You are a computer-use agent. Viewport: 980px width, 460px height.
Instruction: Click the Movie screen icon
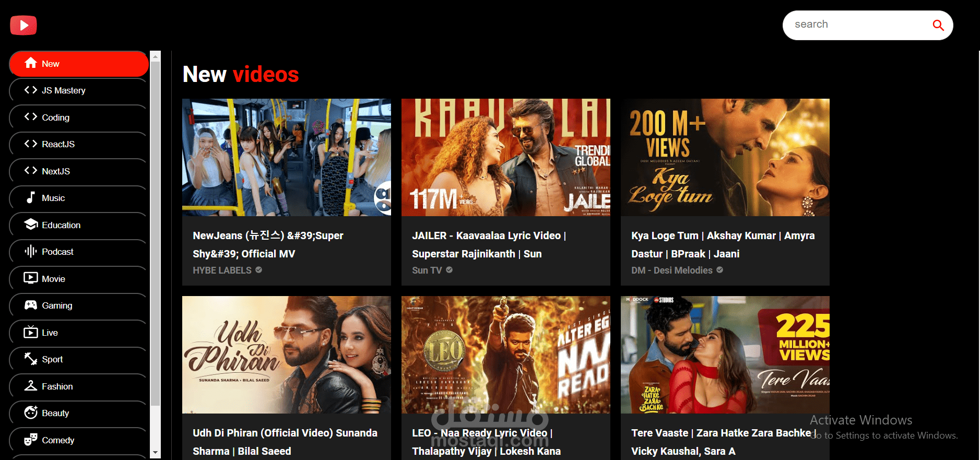tap(31, 278)
